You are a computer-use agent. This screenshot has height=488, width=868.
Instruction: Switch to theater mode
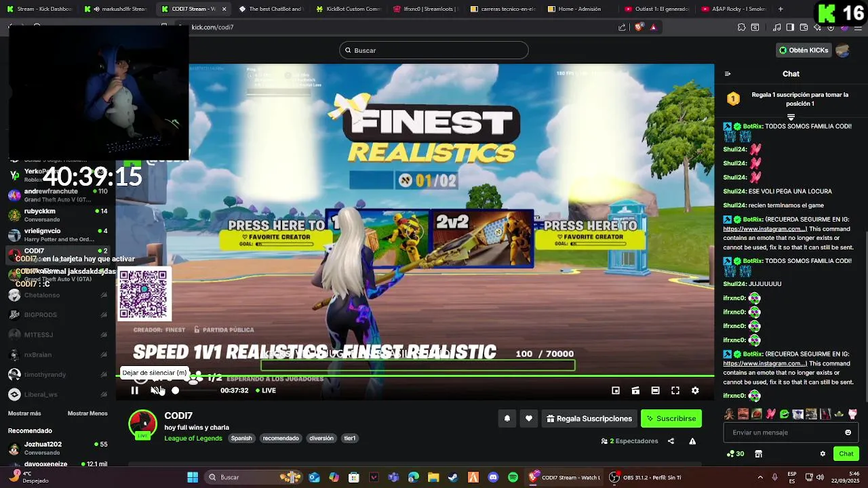click(x=655, y=390)
